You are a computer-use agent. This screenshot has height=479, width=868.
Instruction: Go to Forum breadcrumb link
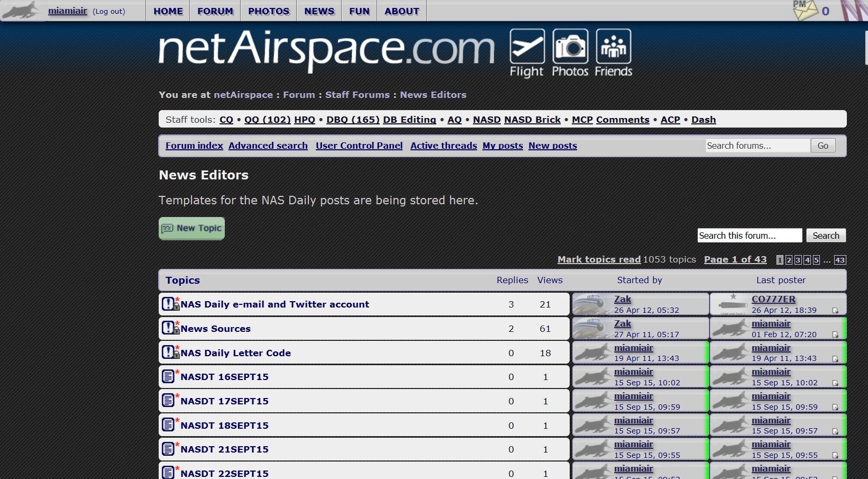[299, 95]
